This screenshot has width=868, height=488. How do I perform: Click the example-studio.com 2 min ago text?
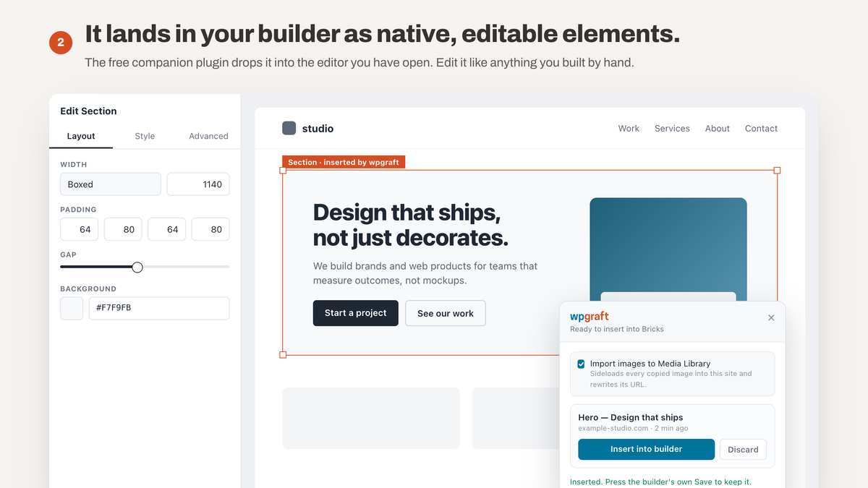coord(633,429)
